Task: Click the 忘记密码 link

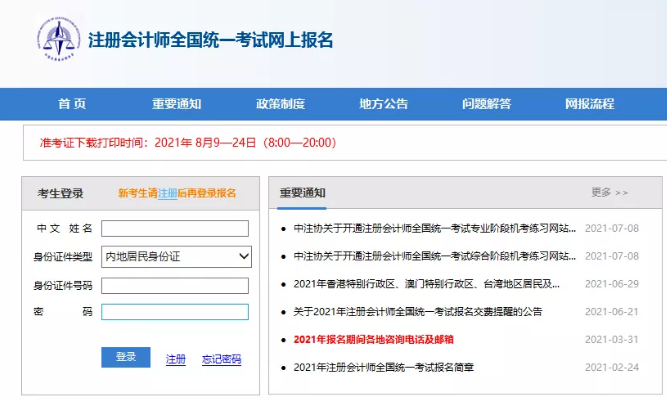Action: coord(221,358)
